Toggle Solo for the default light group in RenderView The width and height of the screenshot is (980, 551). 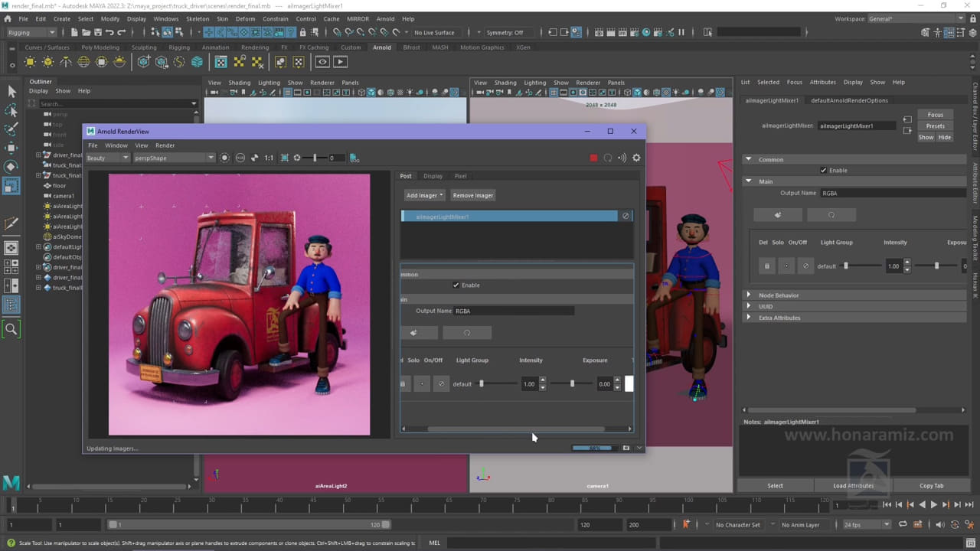click(422, 383)
